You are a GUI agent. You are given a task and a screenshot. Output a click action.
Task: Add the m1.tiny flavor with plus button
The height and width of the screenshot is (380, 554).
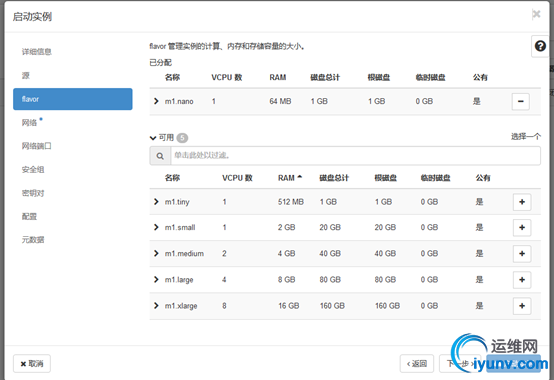[522, 202]
